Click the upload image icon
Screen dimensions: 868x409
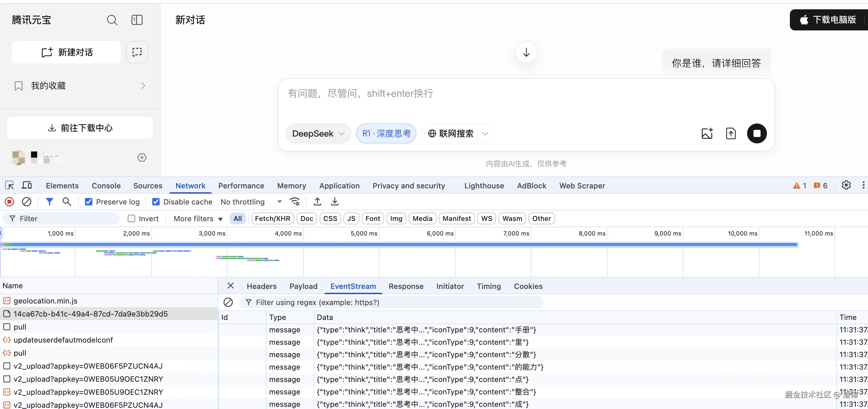707,133
